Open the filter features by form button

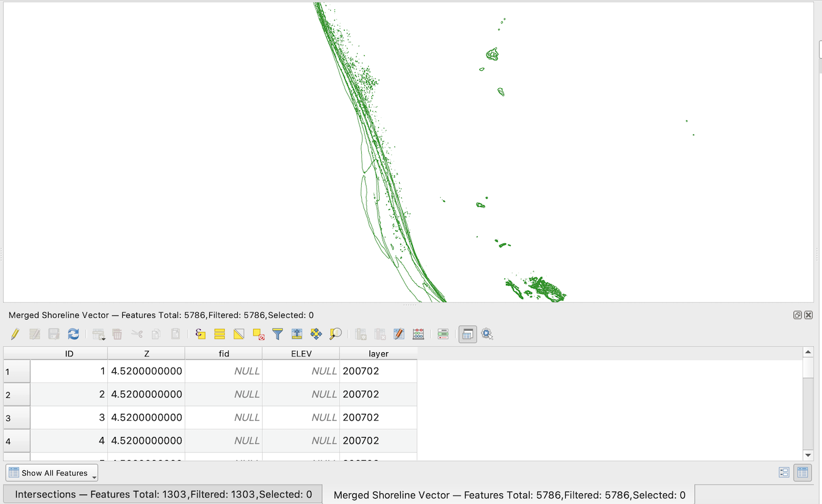tap(277, 334)
